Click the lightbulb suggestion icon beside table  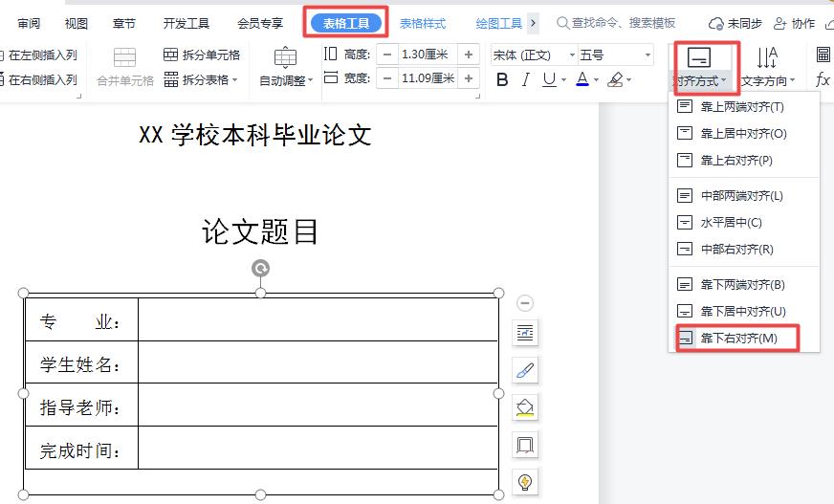[525, 481]
